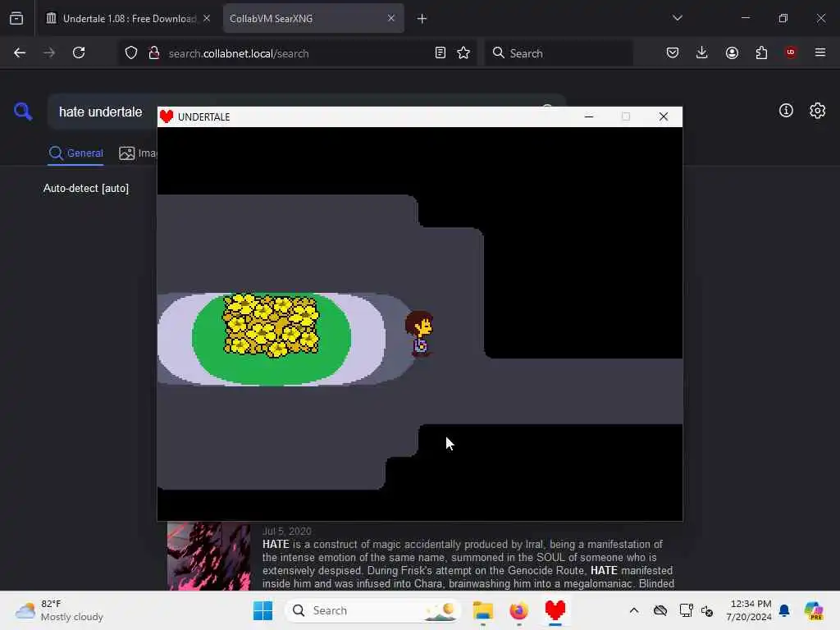Open the notification bell in tray
Viewport: 840px width, 630px height.
[x=784, y=610]
